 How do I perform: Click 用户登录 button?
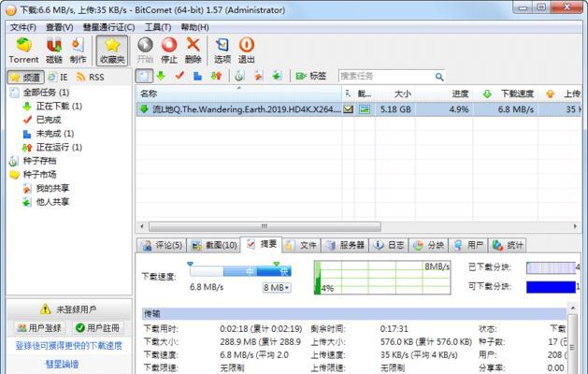[x=39, y=328]
